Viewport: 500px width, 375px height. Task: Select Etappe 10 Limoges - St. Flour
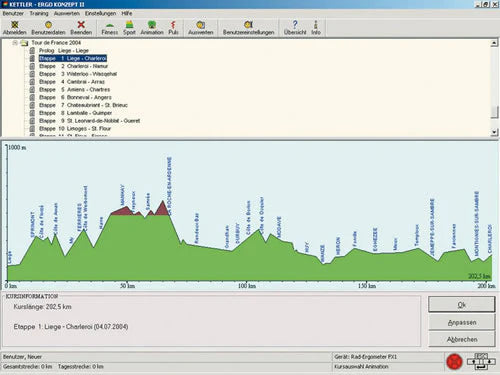(x=75, y=128)
